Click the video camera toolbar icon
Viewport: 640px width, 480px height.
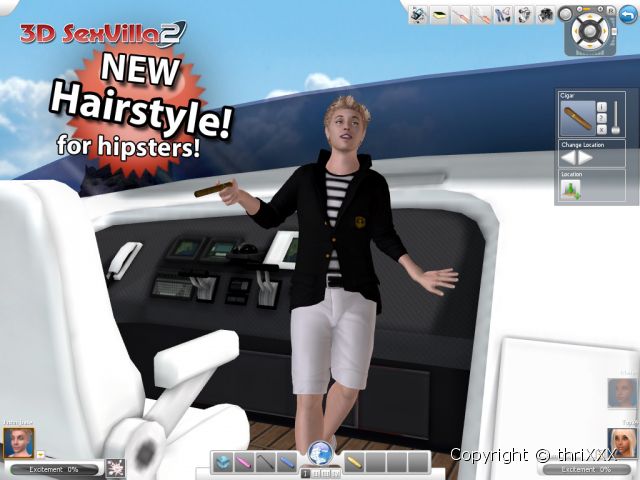tap(524, 16)
